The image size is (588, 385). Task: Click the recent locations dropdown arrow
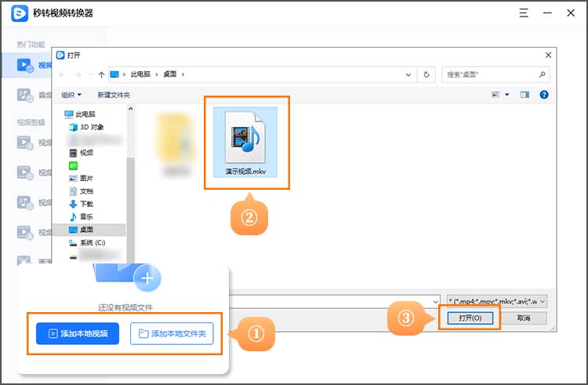point(90,74)
